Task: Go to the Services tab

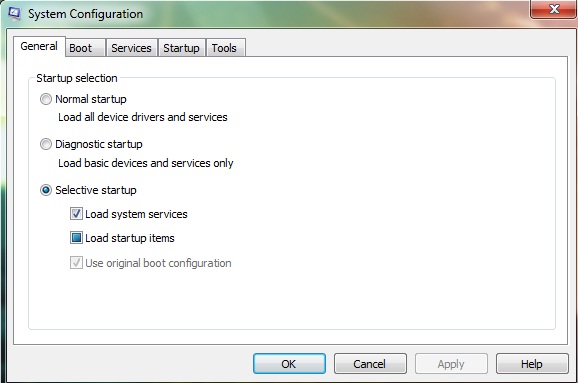Action: pos(132,48)
